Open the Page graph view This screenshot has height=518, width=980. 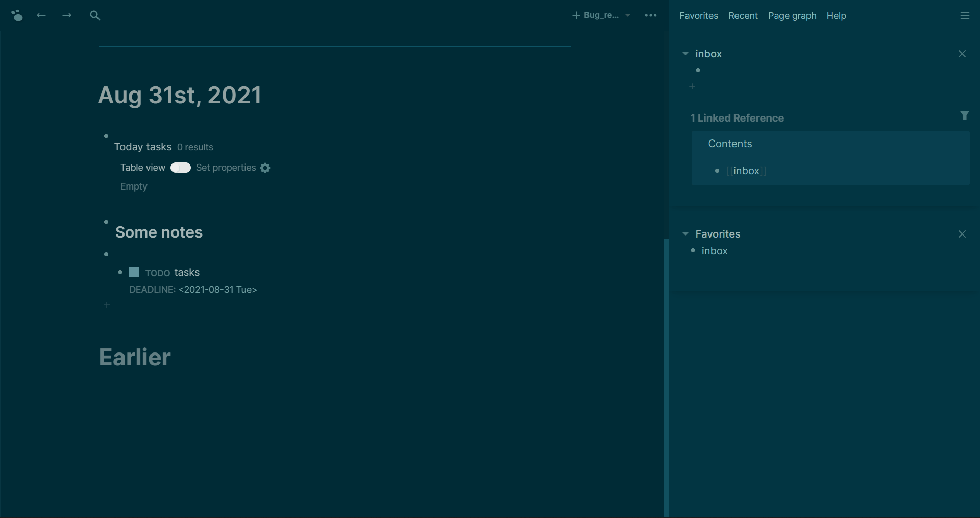click(x=792, y=16)
